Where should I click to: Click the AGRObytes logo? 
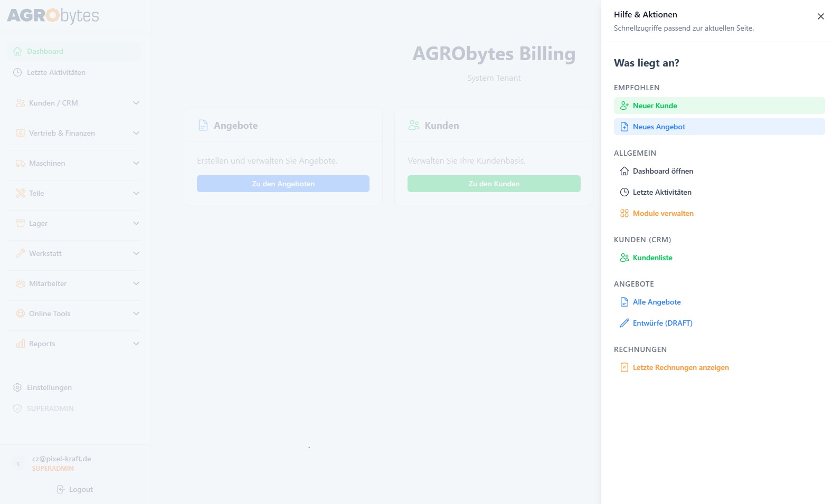click(x=53, y=16)
